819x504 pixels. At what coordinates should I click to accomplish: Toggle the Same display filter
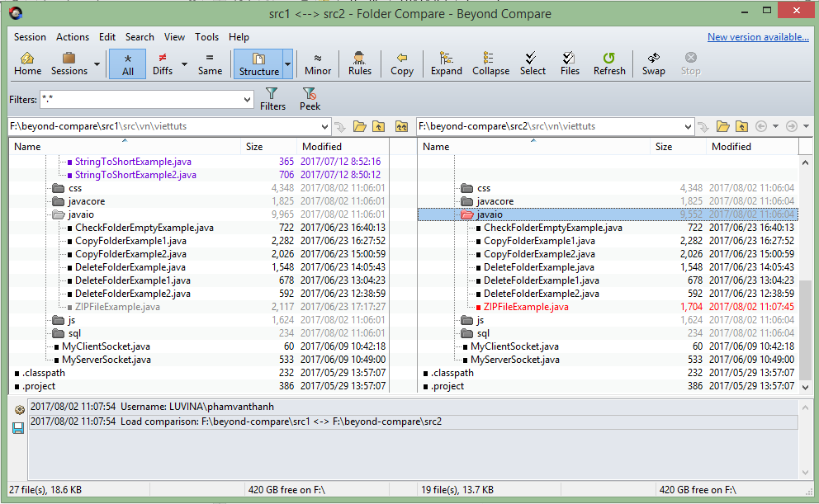[x=210, y=64]
